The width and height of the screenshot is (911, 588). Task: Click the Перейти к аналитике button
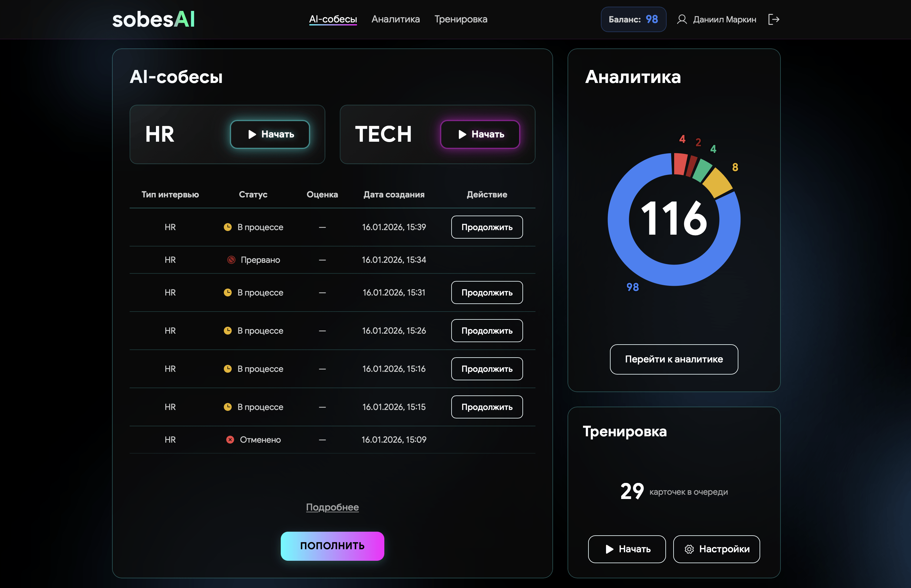click(x=674, y=359)
